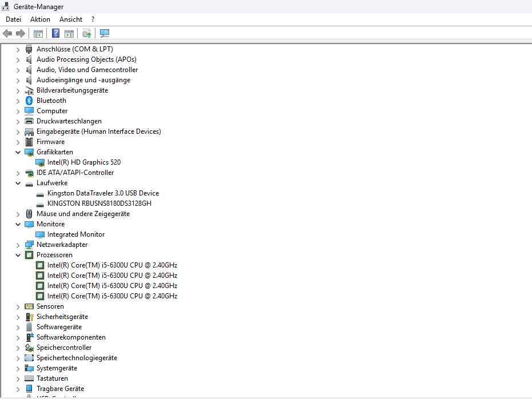Expand the Netzwerkadapter node chevron
Screen dimensions: 532x399
18,245
